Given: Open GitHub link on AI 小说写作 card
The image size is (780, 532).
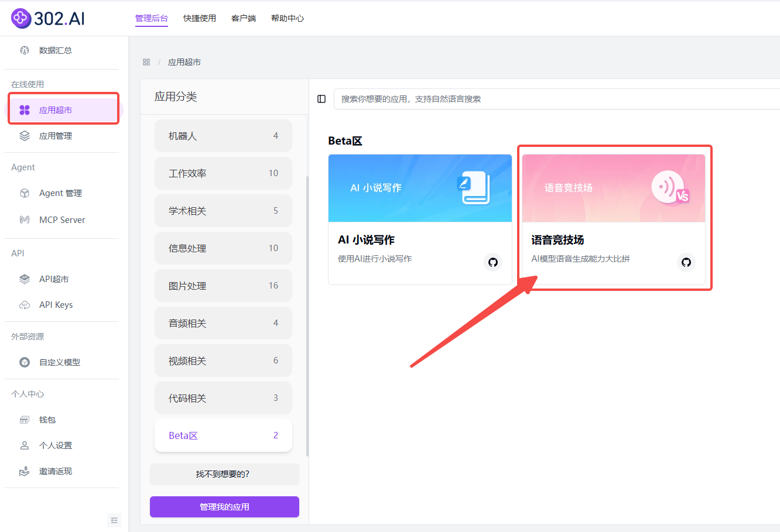Looking at the screenshot, I should (x=493, y=262).
